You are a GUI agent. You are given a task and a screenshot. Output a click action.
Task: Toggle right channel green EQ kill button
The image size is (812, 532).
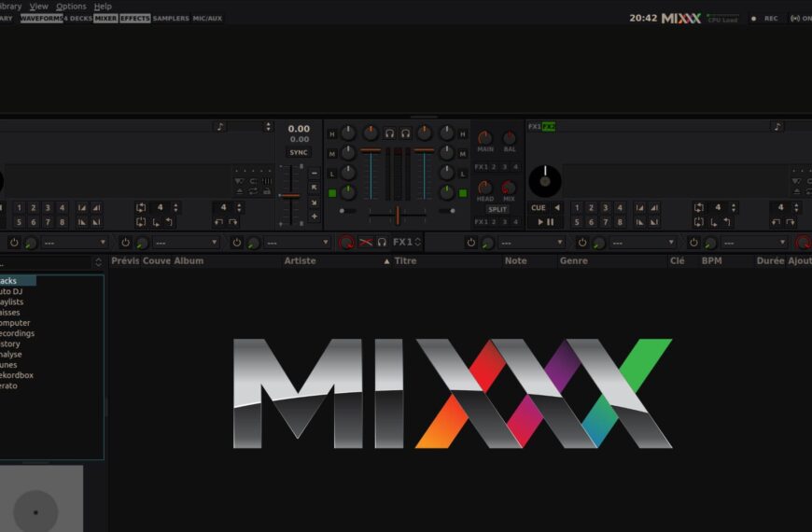click(x=462, y=193)
